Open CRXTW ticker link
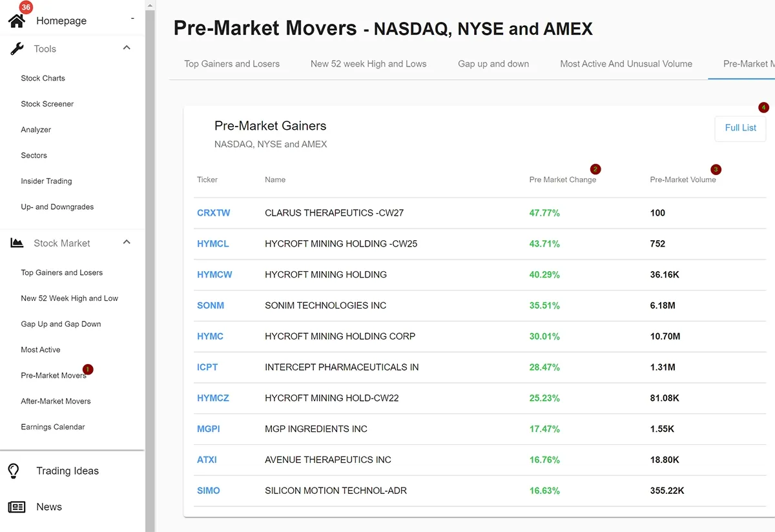Viewport: 775px width, 532px height. point(213,213)
